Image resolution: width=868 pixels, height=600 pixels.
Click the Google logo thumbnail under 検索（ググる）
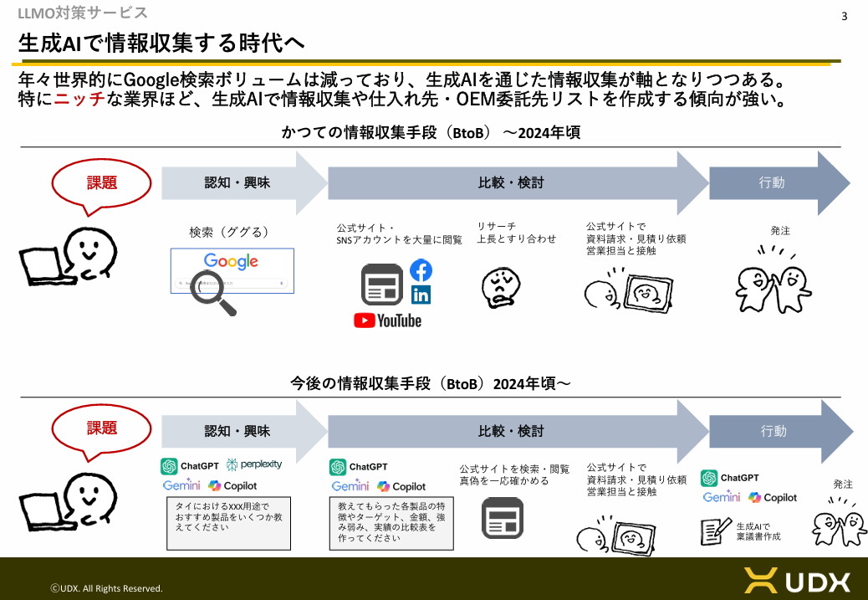[232, 262]
